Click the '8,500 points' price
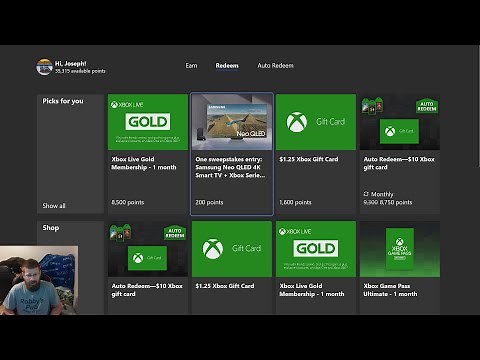The image size is (480, 360). pyautogui.click(x=128, y=202)
